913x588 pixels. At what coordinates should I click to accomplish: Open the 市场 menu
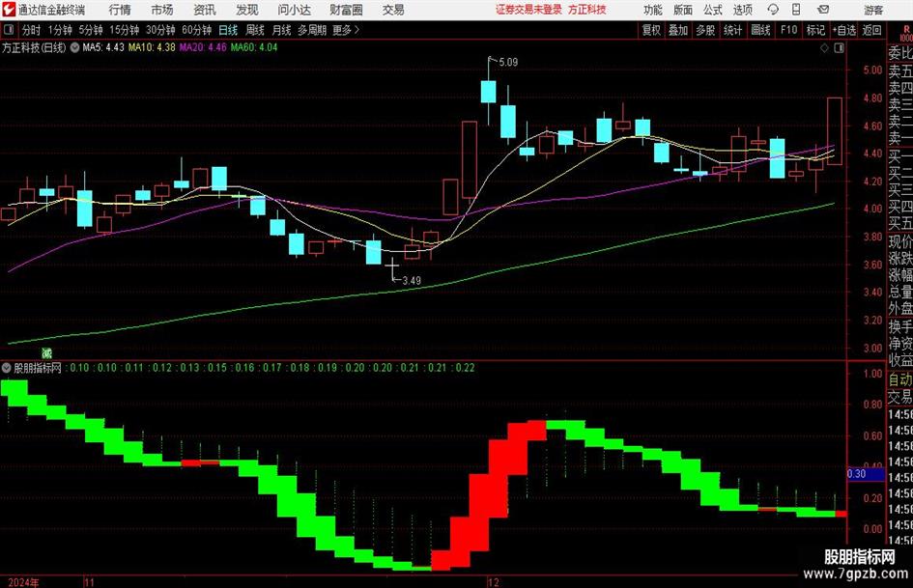pyautogui.click(x=162, y=10)
